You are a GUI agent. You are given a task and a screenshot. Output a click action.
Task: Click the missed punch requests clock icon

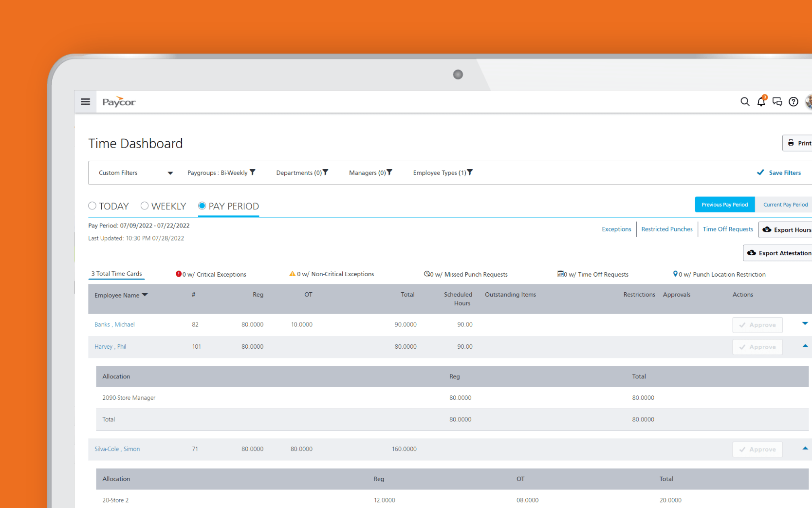tap(426, 274)
